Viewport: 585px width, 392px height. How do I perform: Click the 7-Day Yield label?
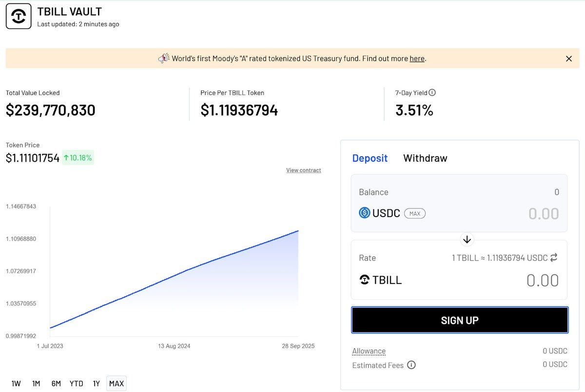click(x=411, y=93)
